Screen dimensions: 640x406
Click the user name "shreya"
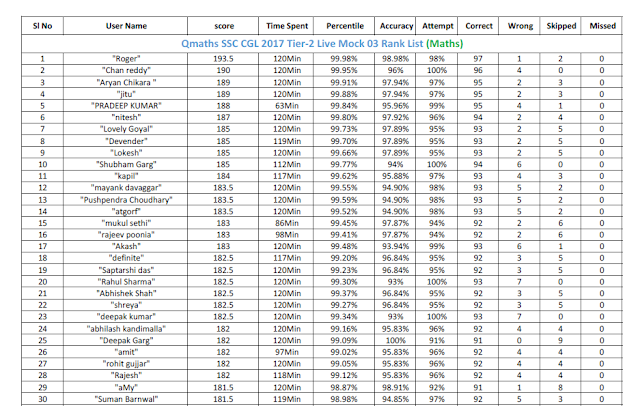[x=126, y=305]
